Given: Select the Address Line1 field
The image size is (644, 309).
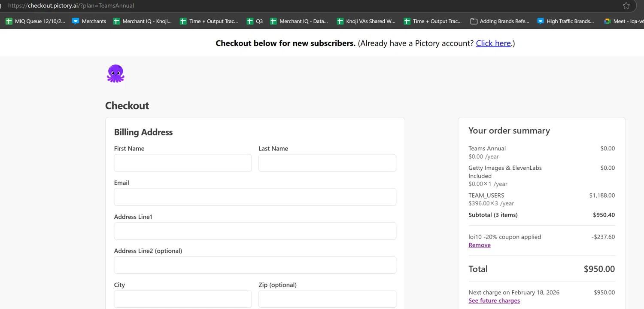Looking at the screenshot, I should coord(255,231).
